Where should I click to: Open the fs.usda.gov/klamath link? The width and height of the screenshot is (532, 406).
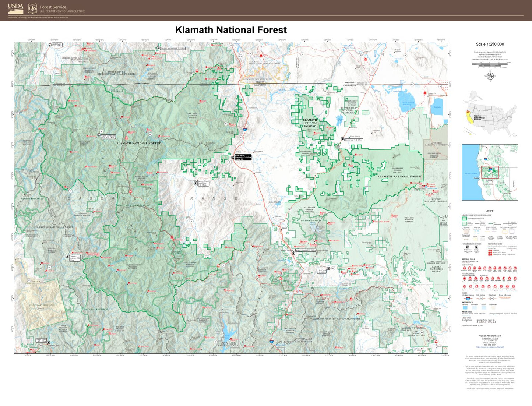click(x=490, y=347)
